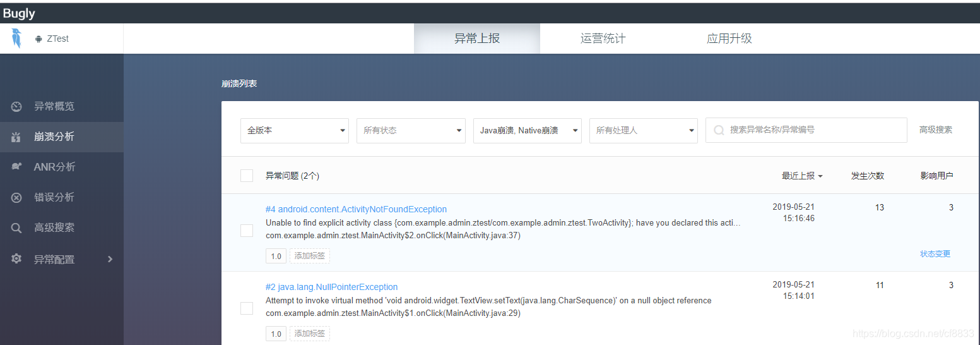
Task: Click the 影响用户 column header
Action: coord(936,176)
